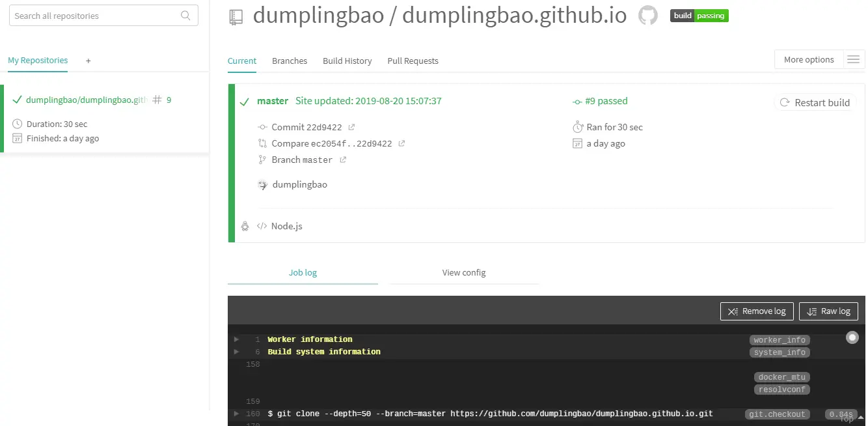Click the search magnifier icon

click(186, 16)
